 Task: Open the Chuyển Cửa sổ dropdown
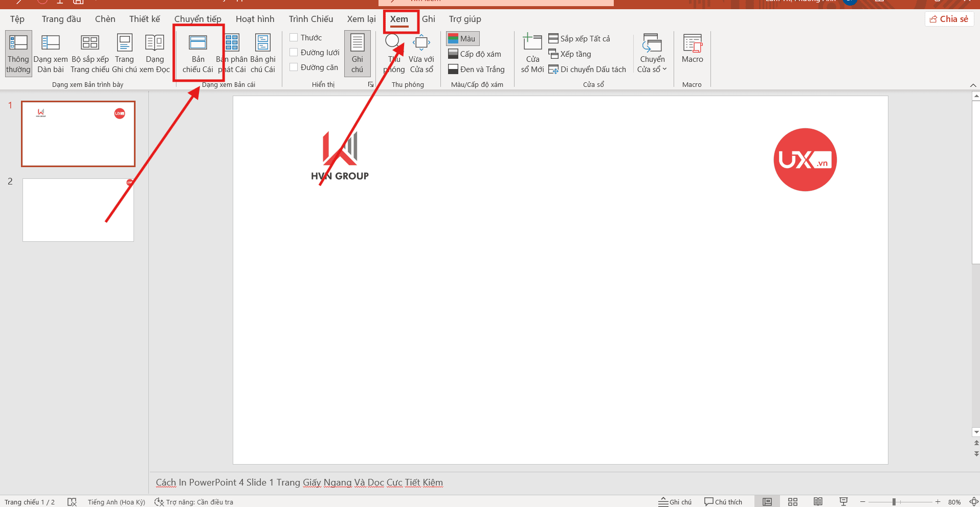click(652, 54)
